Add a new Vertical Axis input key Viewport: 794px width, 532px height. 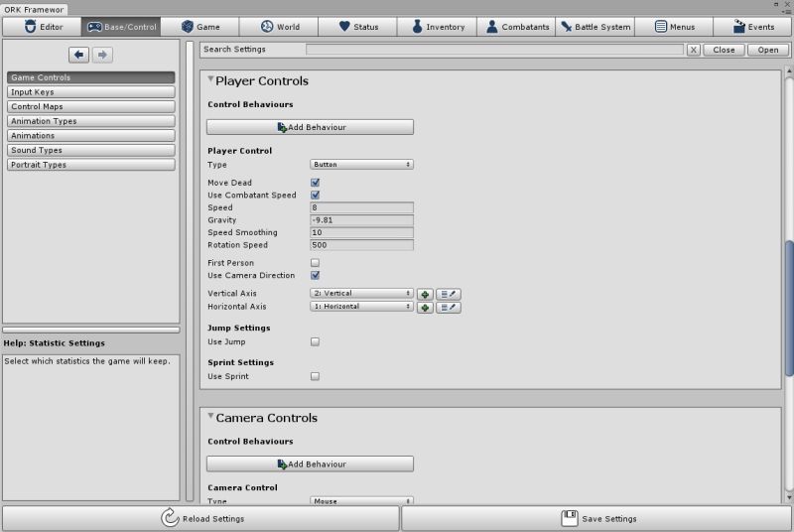click(425, 294)
